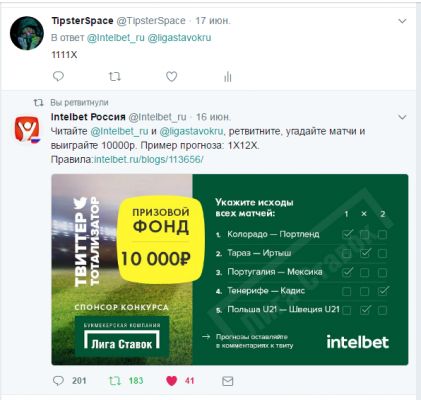Expand the Intelbet tweet options chevron
421x400 pixels.
[x=402, y=117]
